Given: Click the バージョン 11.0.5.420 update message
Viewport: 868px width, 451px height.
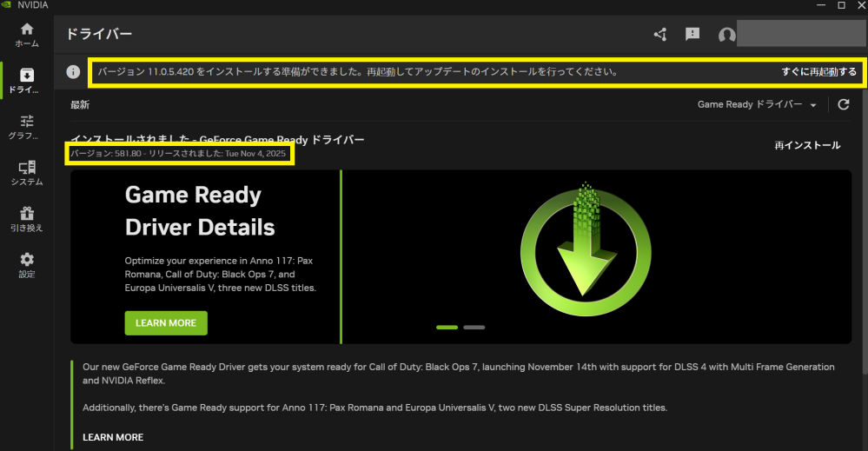Looking at the screenshot, I should (x=358, y=72).
